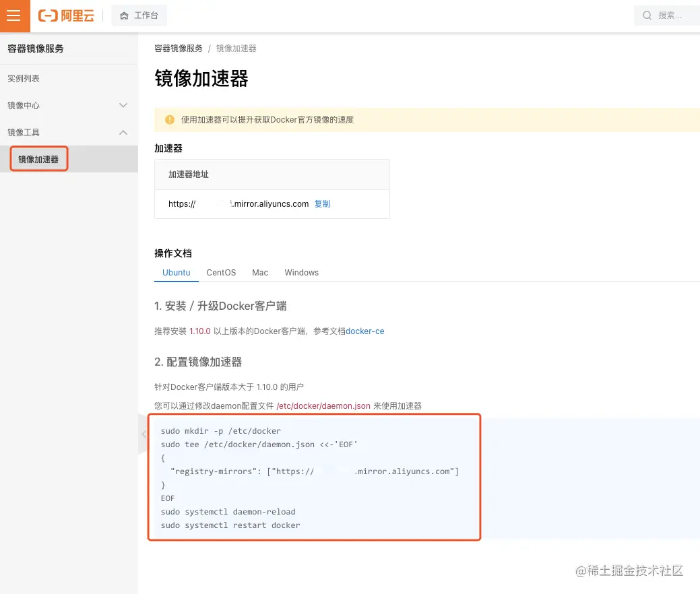
Task: Click the 容器镜像服务 breadcrumb link
Action: pyautogui.click(x=178, y=48)
